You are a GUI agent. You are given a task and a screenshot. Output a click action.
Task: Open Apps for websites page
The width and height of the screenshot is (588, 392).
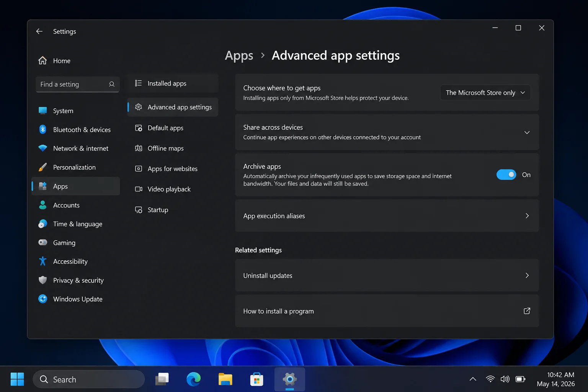tap(173, 168)
